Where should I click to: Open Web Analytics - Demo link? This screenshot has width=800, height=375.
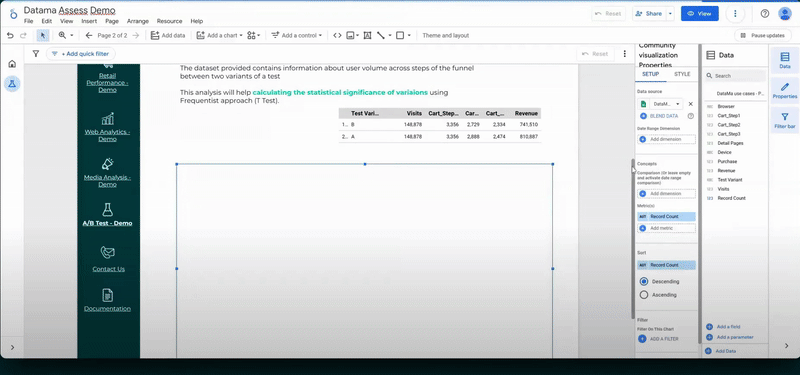[x=107, y=135]
